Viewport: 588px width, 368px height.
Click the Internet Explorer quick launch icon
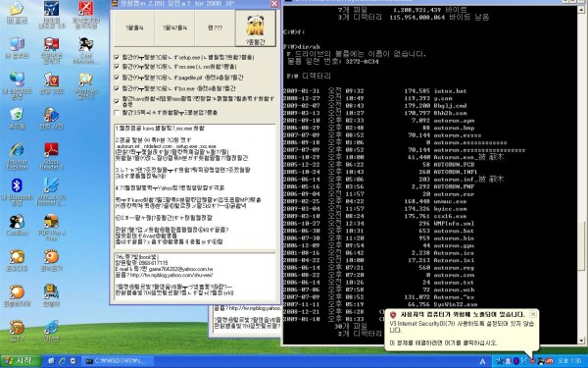tap(63, 361)
